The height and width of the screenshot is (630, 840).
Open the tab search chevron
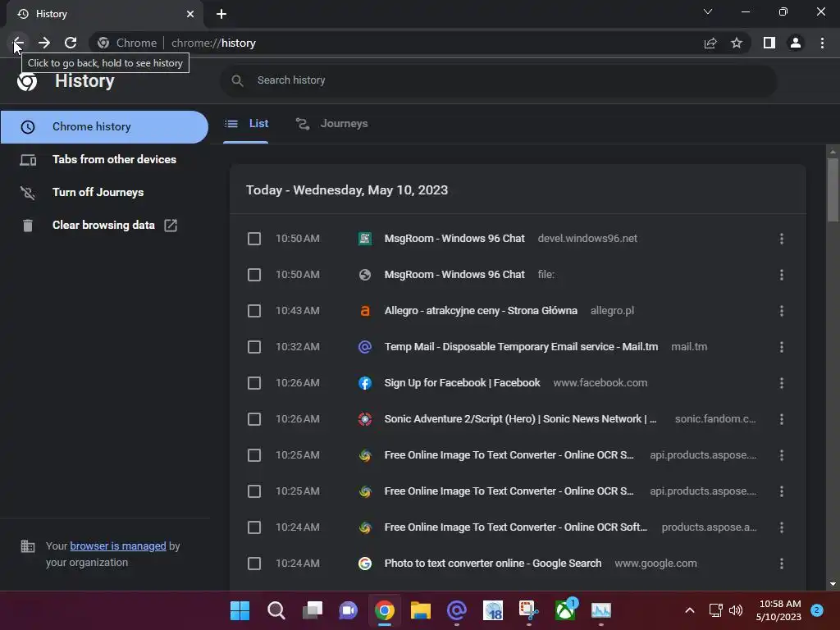[708, 11]
